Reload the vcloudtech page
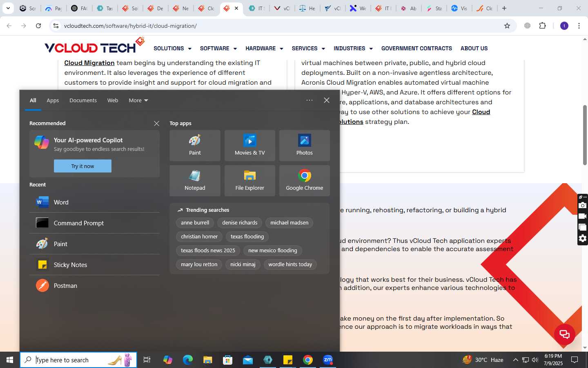 click(38, 26)
